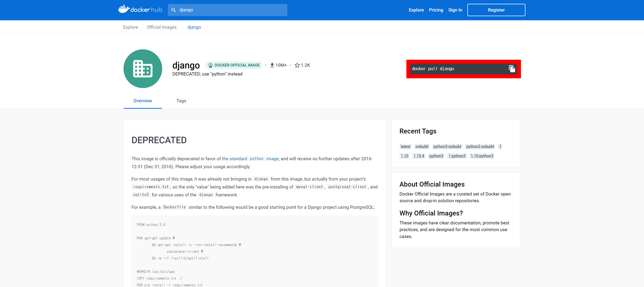Click the 'DEPRECATED; use python instead' description
This screenshot has width=644, height=287.
click(x=207, y=74)
